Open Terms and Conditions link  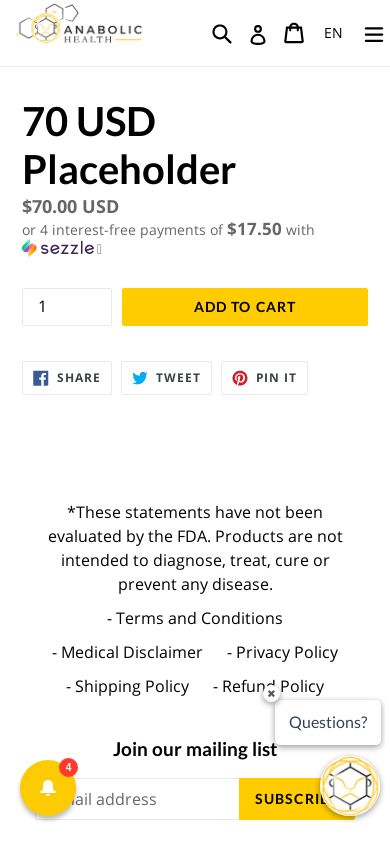pos(195,618)
